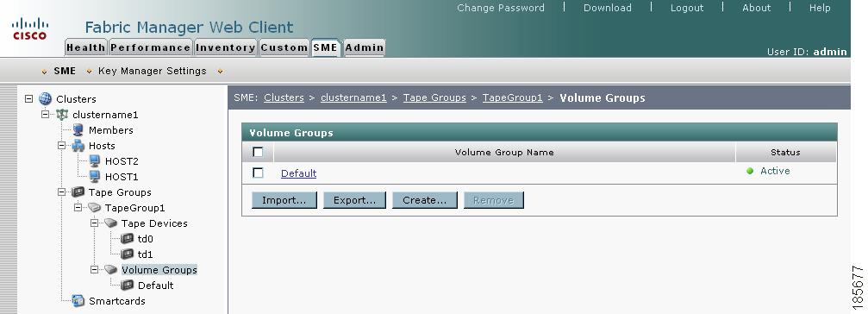Collapse the Hosts tree node
This screenshot has height=314, width=868.
click(x=61, y=146)
